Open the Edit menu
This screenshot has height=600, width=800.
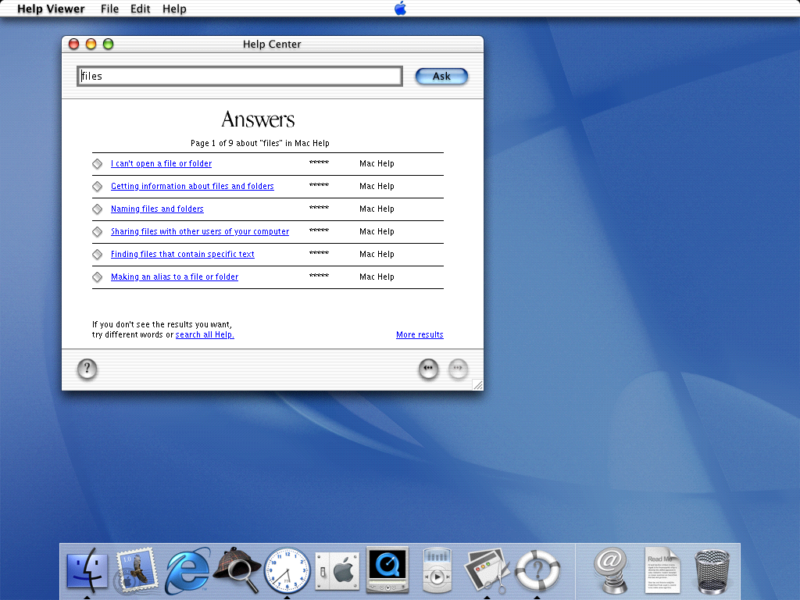[140, 8]
